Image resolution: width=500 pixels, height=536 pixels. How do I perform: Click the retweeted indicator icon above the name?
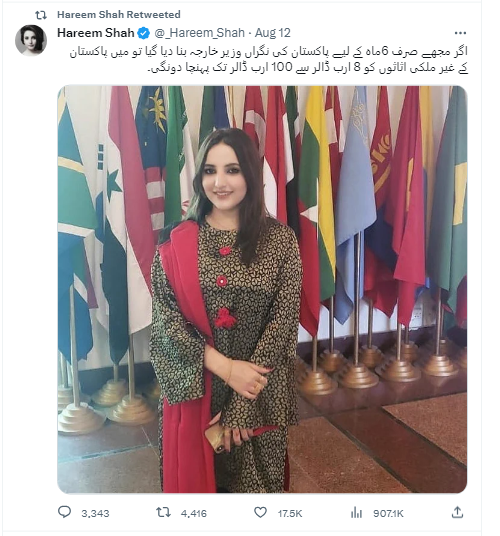(x=41, y=15)
